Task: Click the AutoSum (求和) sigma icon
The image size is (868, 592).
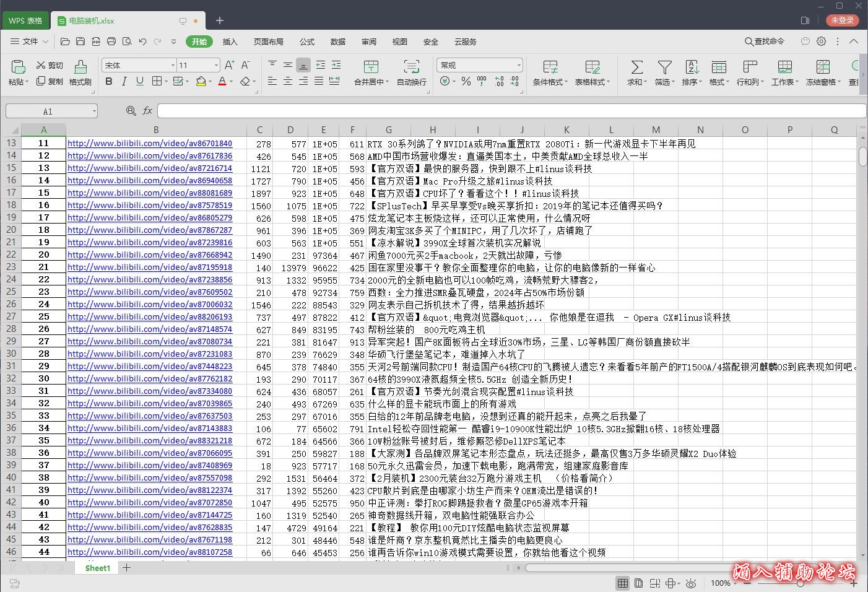Action: [x=636, y=67]
